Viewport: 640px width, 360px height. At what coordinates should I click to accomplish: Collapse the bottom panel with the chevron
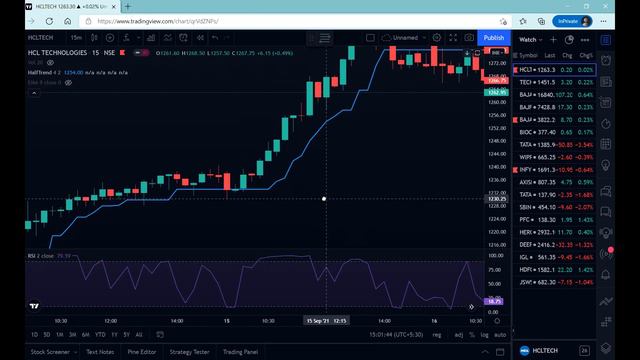pyautogui.click(x=485, y=352)
